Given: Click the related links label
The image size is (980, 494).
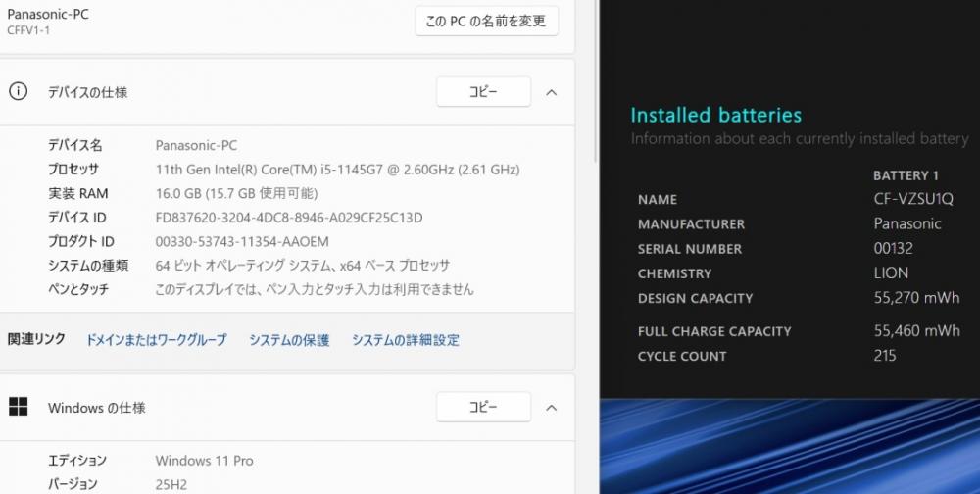Looking at the screenshot, I should 36,339.
